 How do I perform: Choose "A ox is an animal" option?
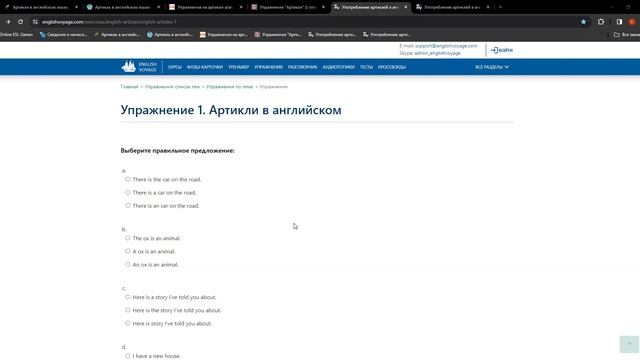tap(128, 251)
